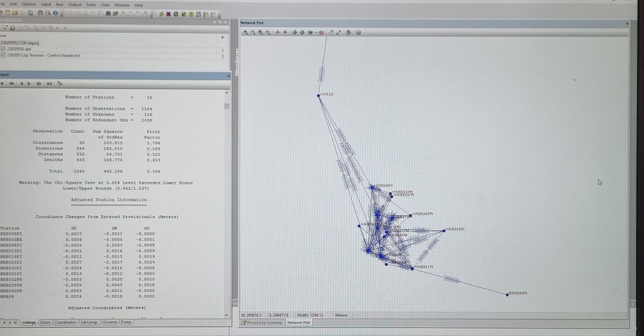Click the Print icon in main toolbar
The width and height of the screenshot is (644, 336).
coord(40,13)
